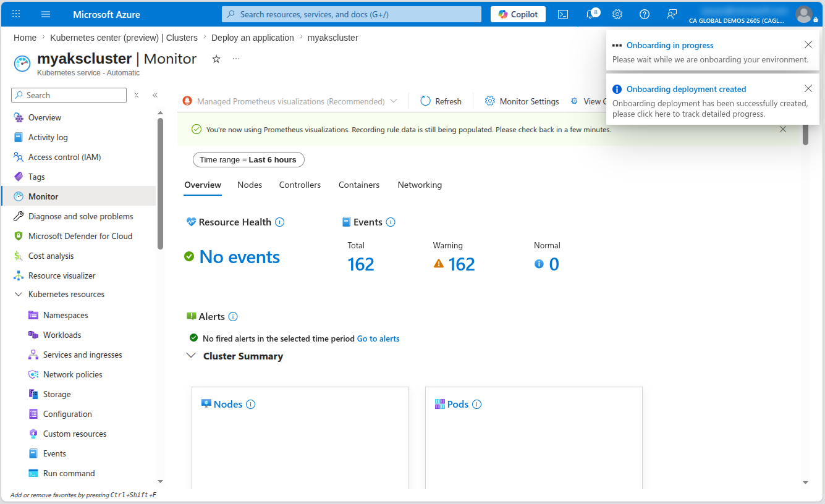
Task: Show Resource Health info tooltip icon
Action: pyautogui.click(x=279, y=222)
